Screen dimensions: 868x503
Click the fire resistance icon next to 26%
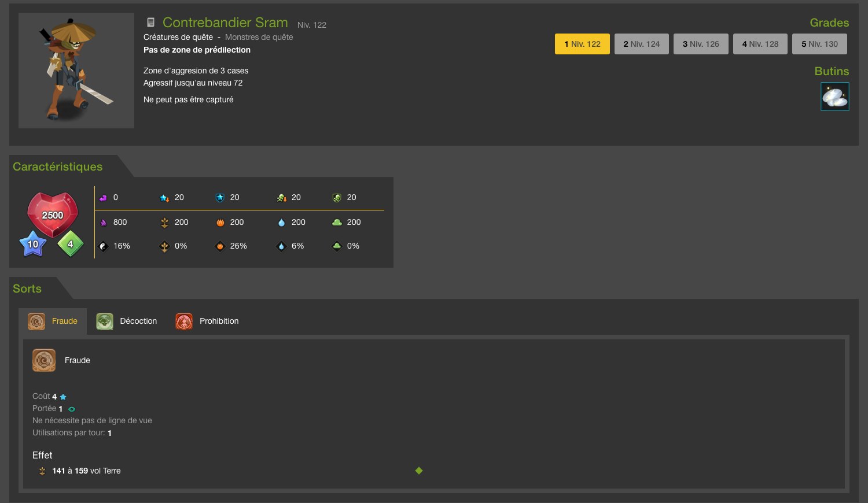tap(220, 246)
